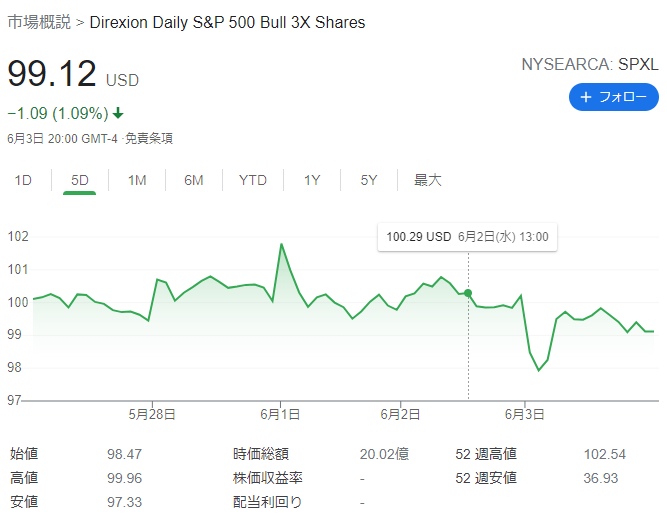Viewport: 667px width, 514px height.
Task: Click the 時価総額 value 20.02億
Action: pos(384,454)
